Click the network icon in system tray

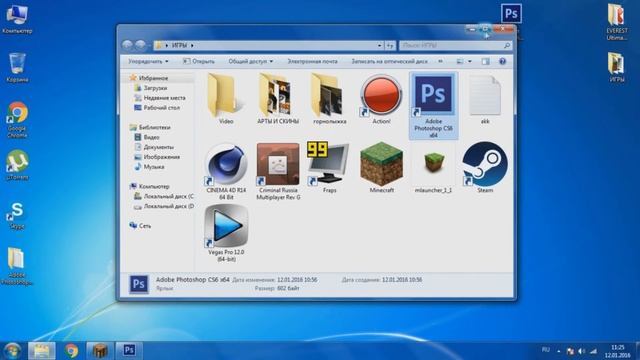click(x=593, y=351)
